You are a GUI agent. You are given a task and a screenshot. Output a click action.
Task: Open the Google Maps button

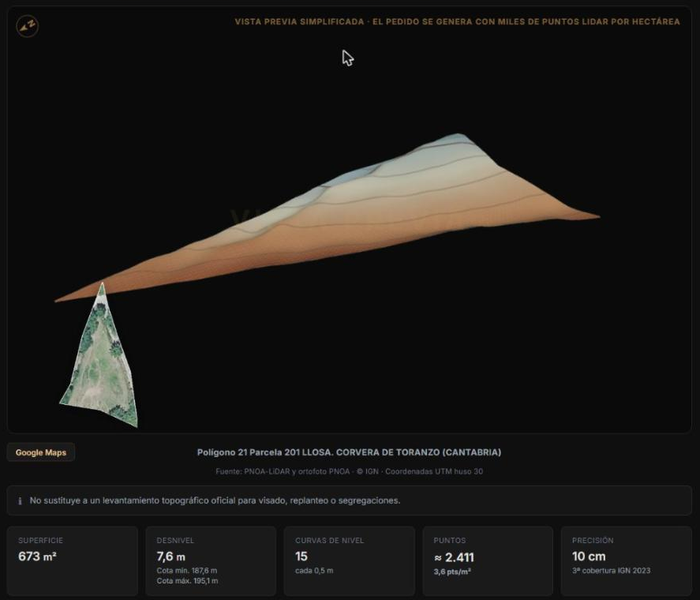[x=40, y=452]
